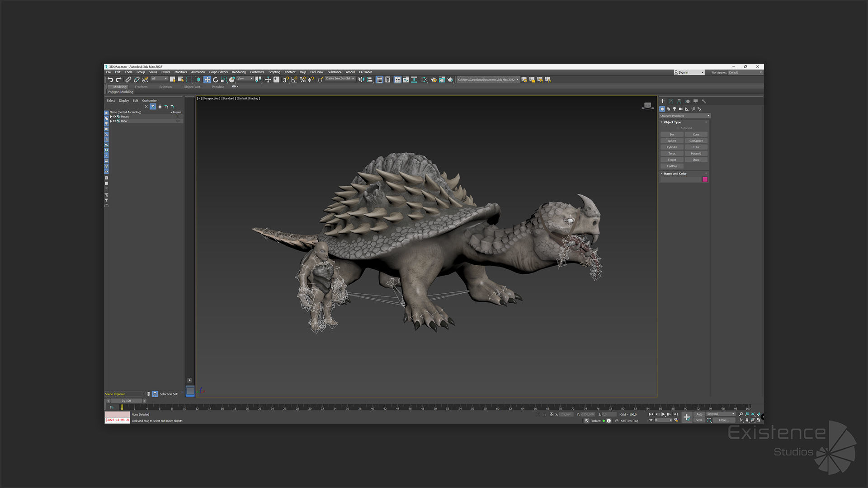868x488 pixels.
Task: Toggle the Angle Snap button
Action: coord(294,80)
